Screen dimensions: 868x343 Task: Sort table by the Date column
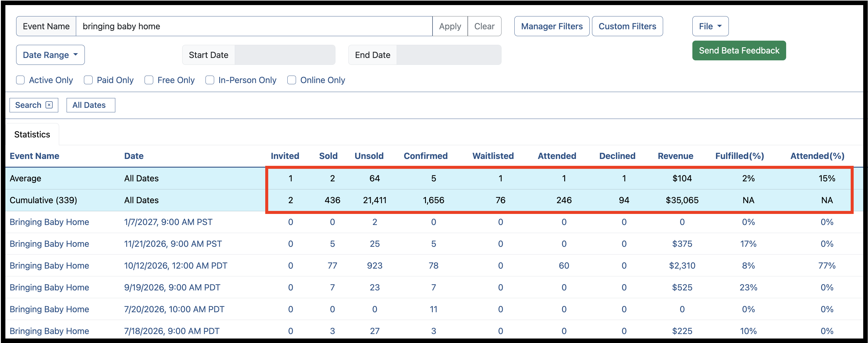(x=134, y=156)
